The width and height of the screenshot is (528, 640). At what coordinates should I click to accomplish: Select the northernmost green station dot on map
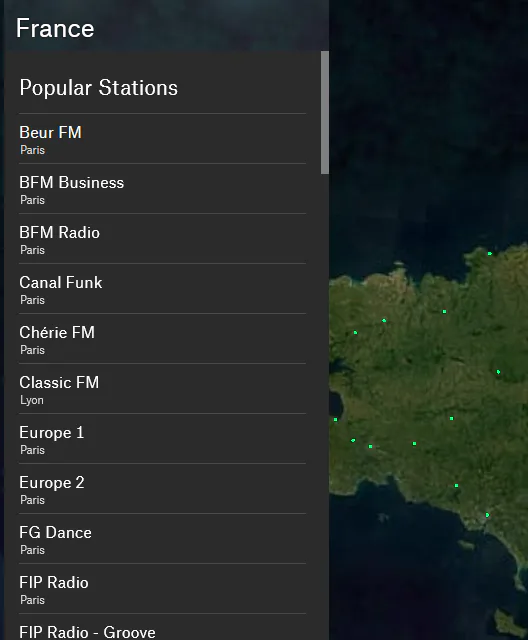tap(490, 253)
